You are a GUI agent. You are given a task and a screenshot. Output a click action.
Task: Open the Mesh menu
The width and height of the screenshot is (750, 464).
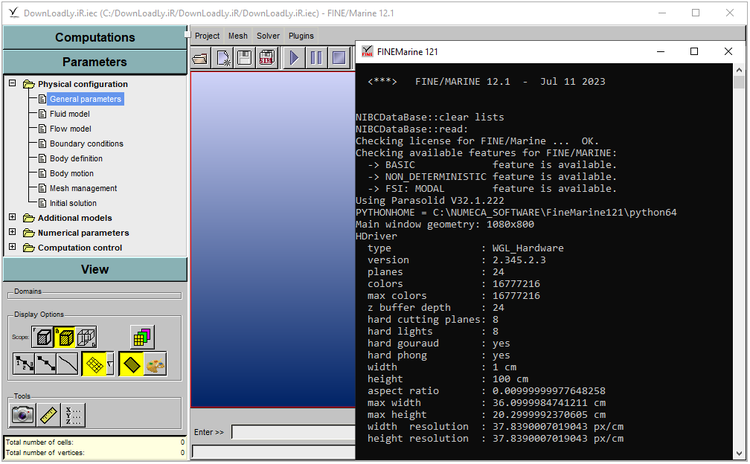click(x=238, y=35)
